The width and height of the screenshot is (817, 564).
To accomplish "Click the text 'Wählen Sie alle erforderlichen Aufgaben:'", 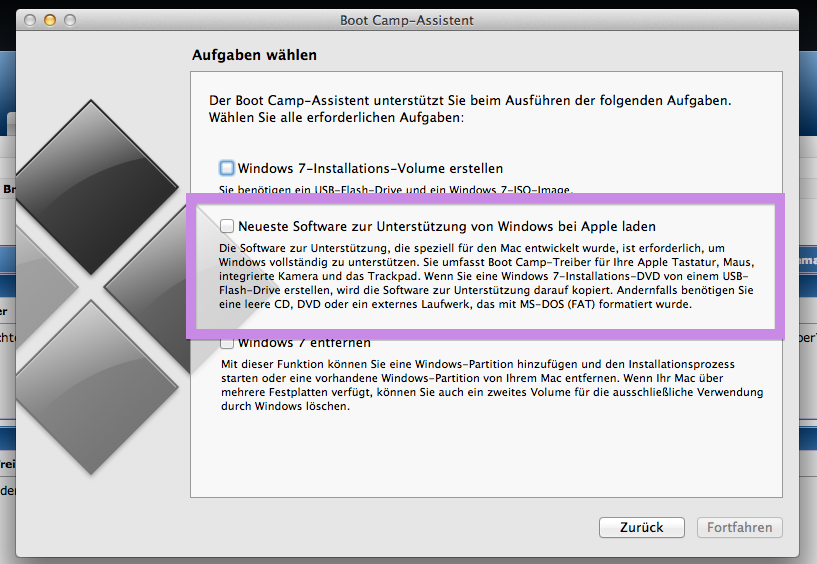I will 337,118.
